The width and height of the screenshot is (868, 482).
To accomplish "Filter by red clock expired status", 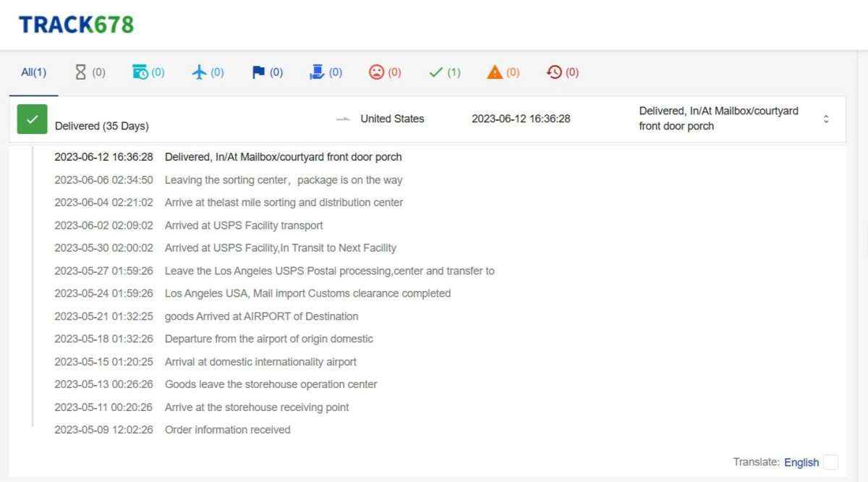I will pyautogui.click(x=554, y=72).
